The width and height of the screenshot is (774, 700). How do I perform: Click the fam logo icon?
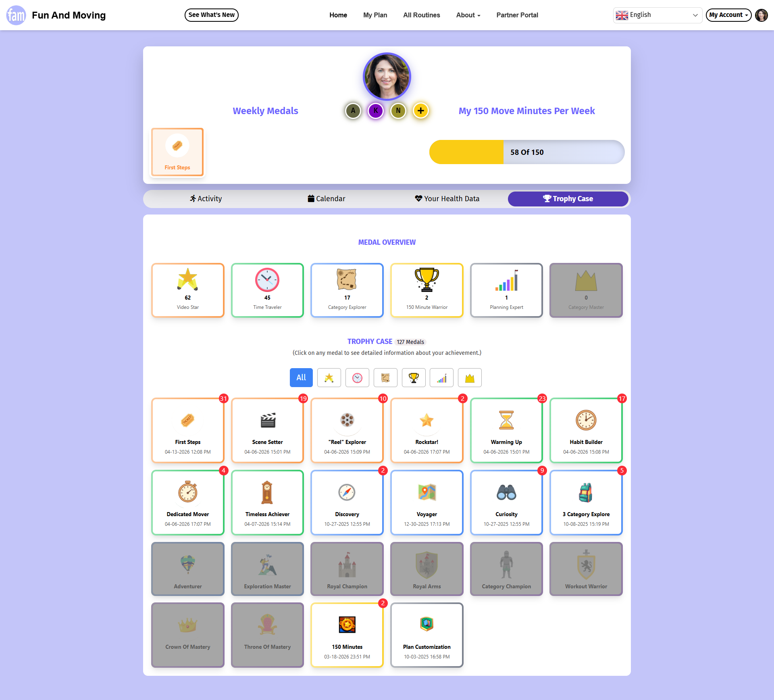click(x=16, y=15)
